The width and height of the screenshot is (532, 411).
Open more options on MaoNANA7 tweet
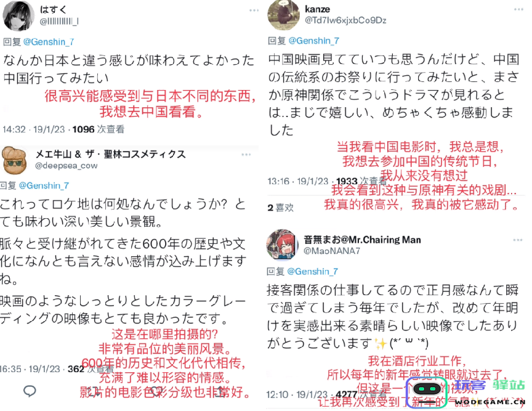tap(518, 240)
